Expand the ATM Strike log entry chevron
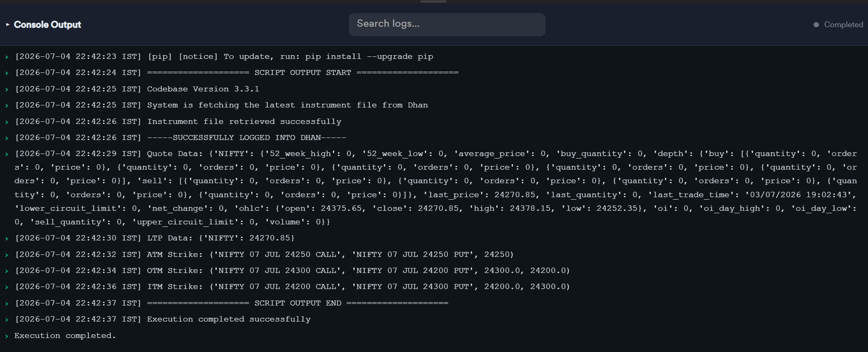This screenshot has width=868, height=352. click(7, 255)
